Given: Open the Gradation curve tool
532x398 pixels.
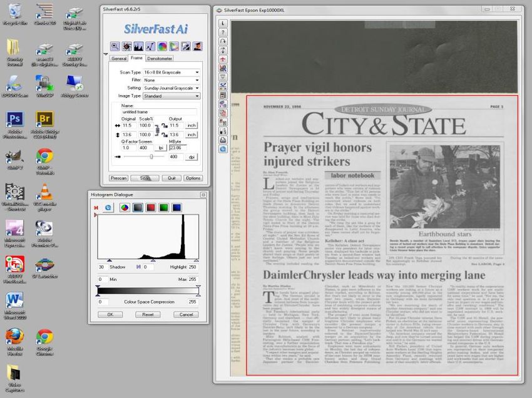Looking at the screenshot, I should coord(150,46).
